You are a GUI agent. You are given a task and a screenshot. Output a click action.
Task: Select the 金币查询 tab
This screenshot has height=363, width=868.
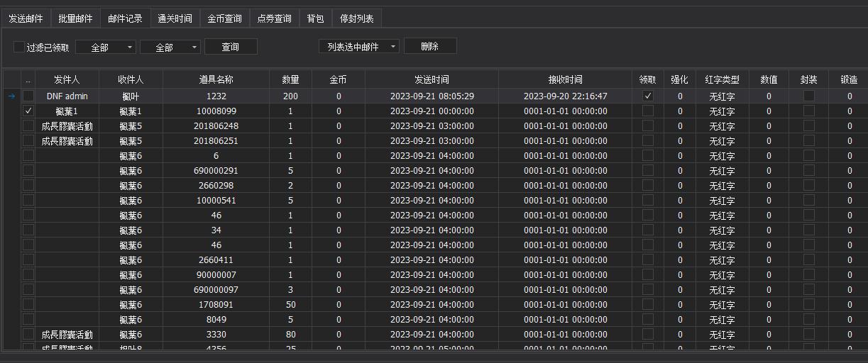point(224,18)
